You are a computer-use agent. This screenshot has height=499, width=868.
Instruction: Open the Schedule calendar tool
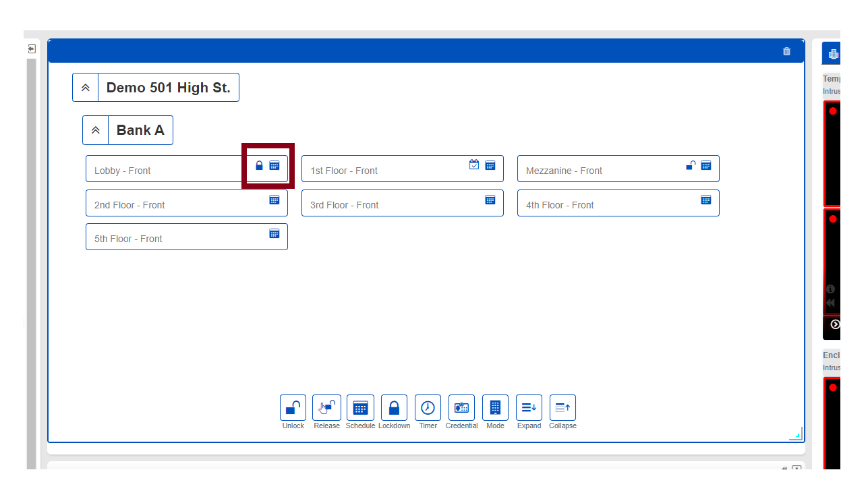click(x=360, y=408)
